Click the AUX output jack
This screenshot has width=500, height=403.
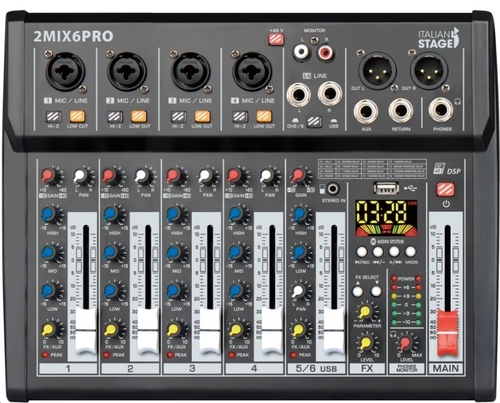tap(366, 111)
